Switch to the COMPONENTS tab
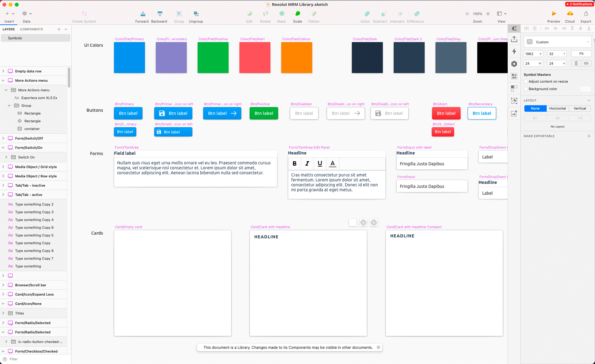 32,29
